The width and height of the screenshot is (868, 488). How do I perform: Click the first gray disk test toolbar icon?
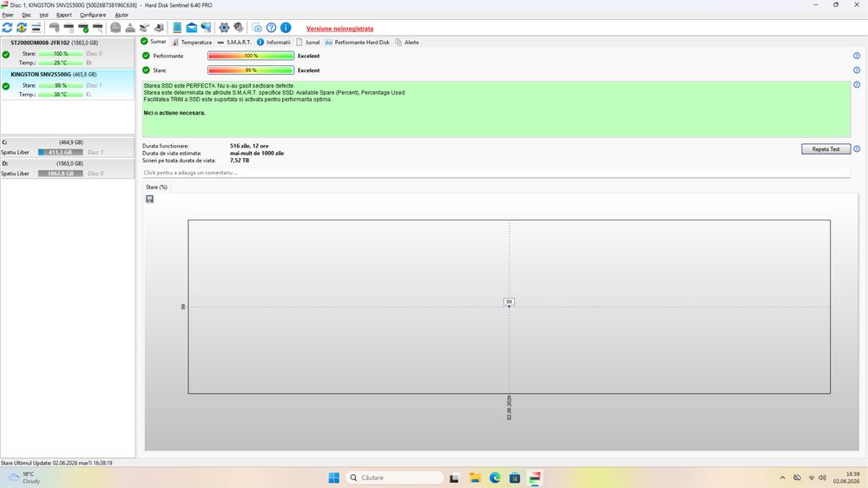click(x=54, y=28)
